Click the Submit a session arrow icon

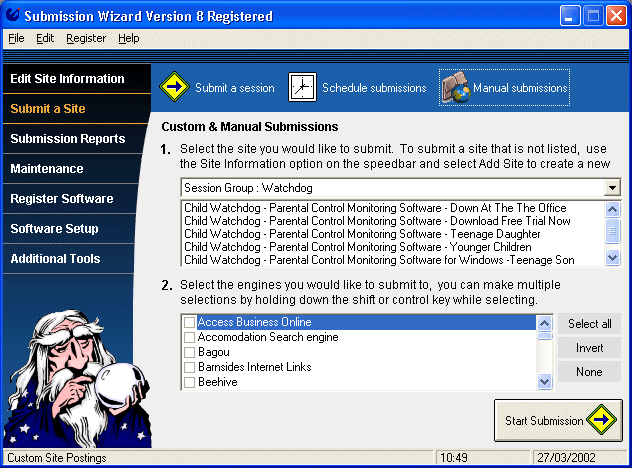(175, 87)
